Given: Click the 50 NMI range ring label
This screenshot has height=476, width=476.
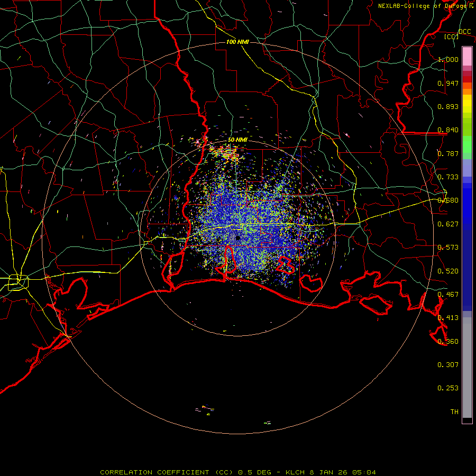Looking at the screenshot, I should click(237, 140).
